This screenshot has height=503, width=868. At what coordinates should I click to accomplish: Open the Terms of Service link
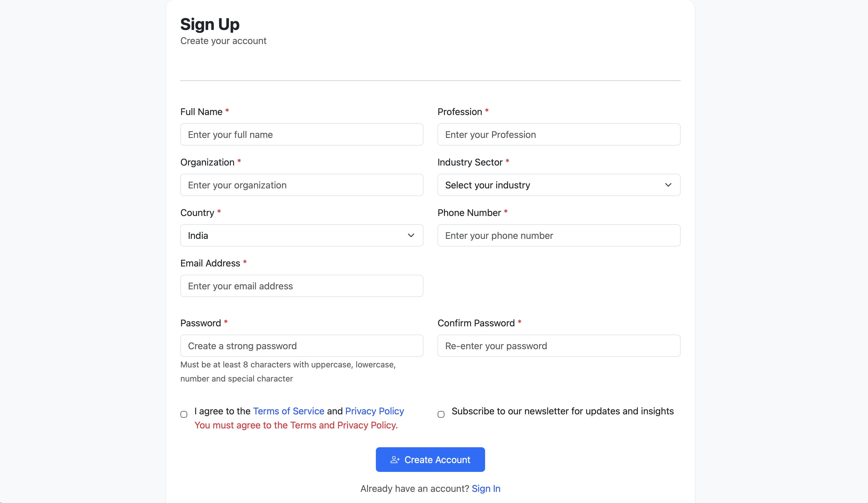click(x=288, y=411)
